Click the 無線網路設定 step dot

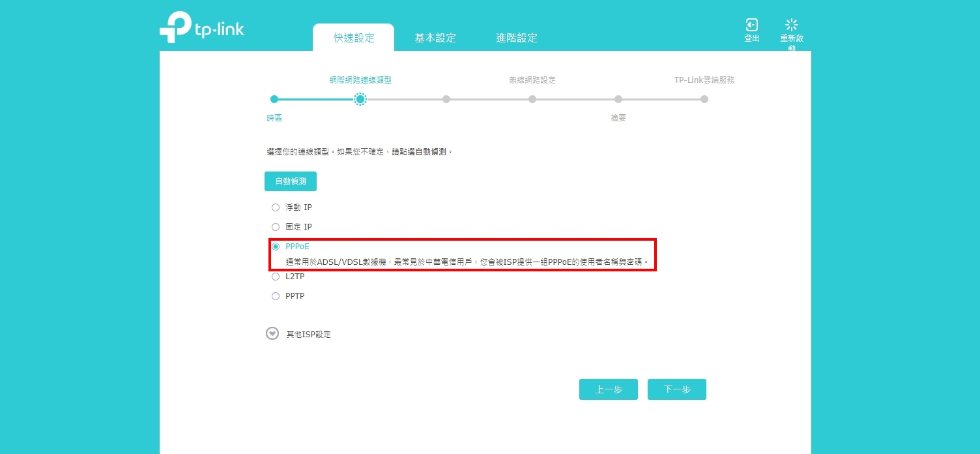(532, 99)
